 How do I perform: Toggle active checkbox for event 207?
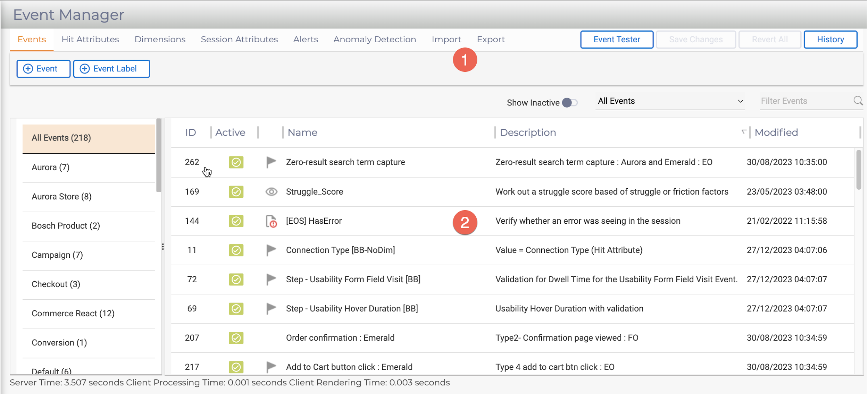(236, 337)
